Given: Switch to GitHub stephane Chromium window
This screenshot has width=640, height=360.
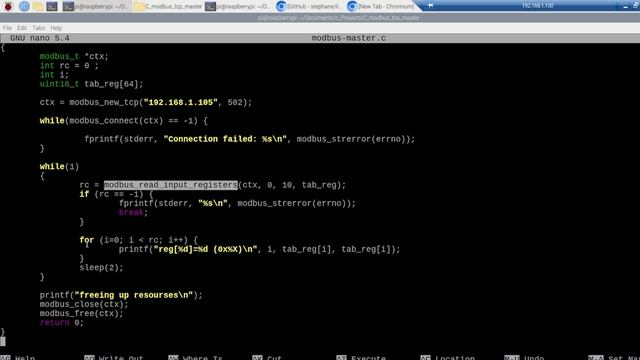Looking at the screenshot, I should (308, 7).
